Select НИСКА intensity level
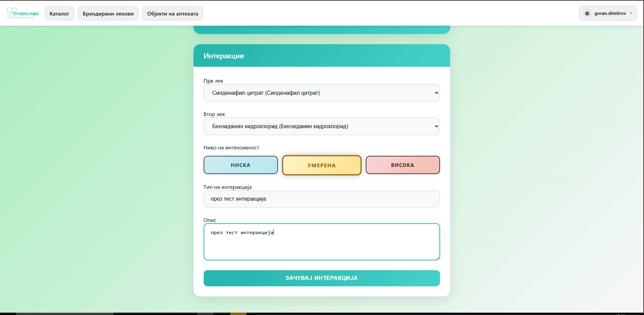 (x=240, y=165)
